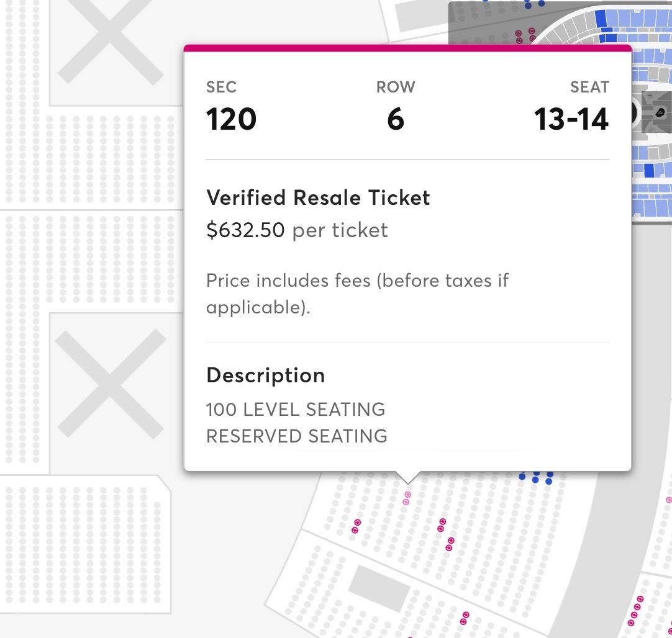Viewport: 672px width, 638px height.
Task: Click the Sec 120 section number in the tooltip
Action: (232, 119)
